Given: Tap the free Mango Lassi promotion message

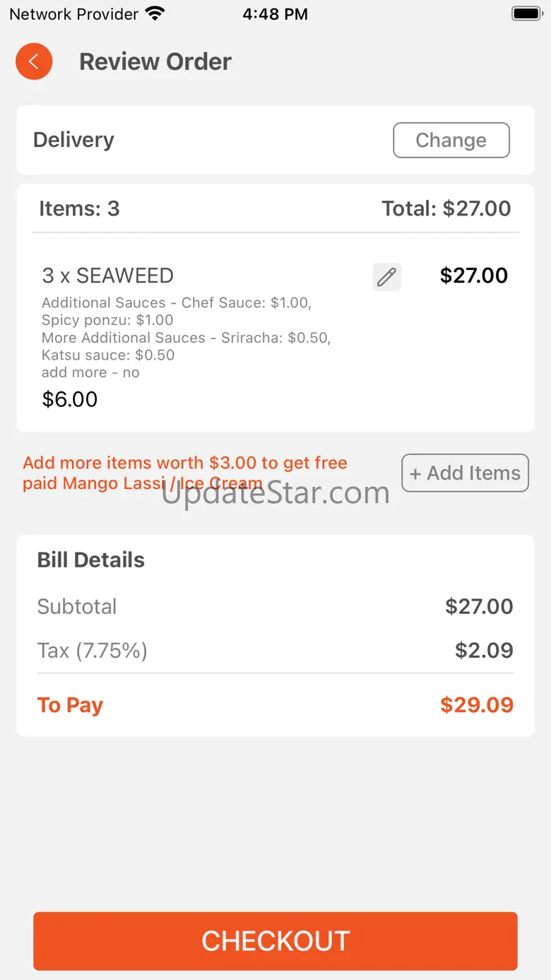Looking at the screenshot, I should 185,473.
